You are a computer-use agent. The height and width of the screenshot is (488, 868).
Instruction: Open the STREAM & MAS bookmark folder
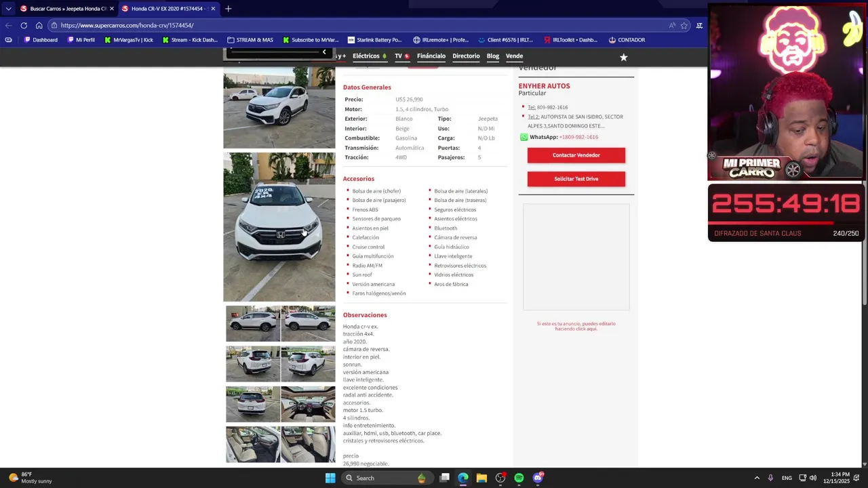tap(250, 40)
